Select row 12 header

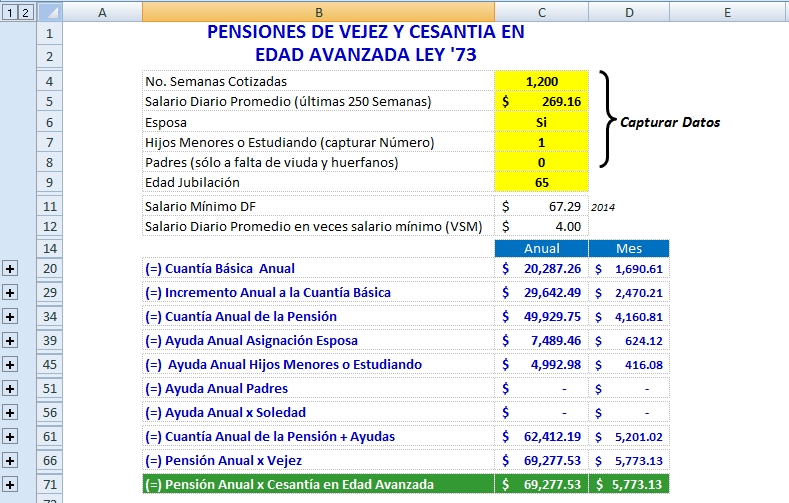(49, 226)
